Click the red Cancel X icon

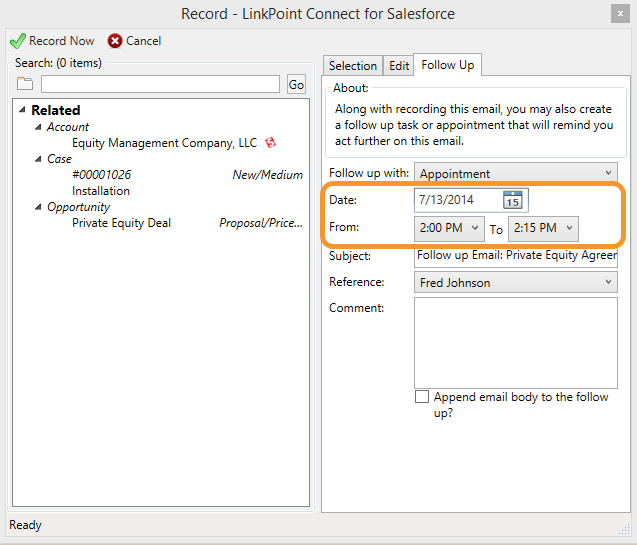coord(115,41)
